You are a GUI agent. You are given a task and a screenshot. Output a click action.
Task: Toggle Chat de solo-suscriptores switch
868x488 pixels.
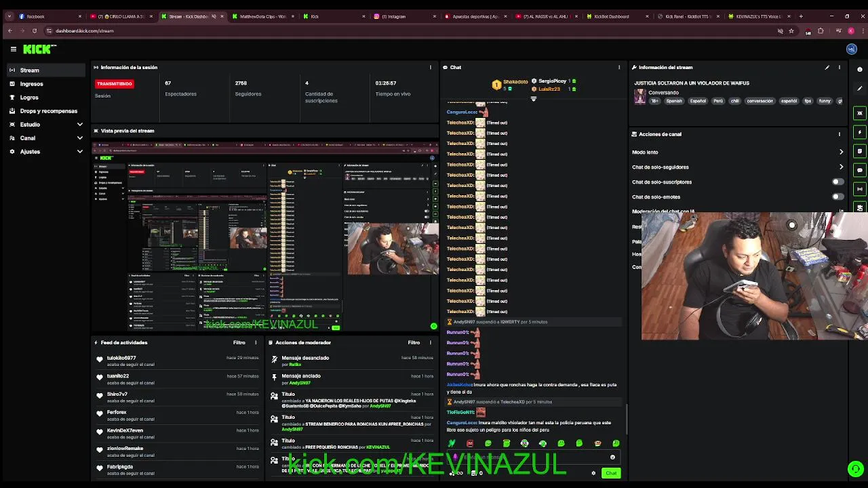click(839, 182)
